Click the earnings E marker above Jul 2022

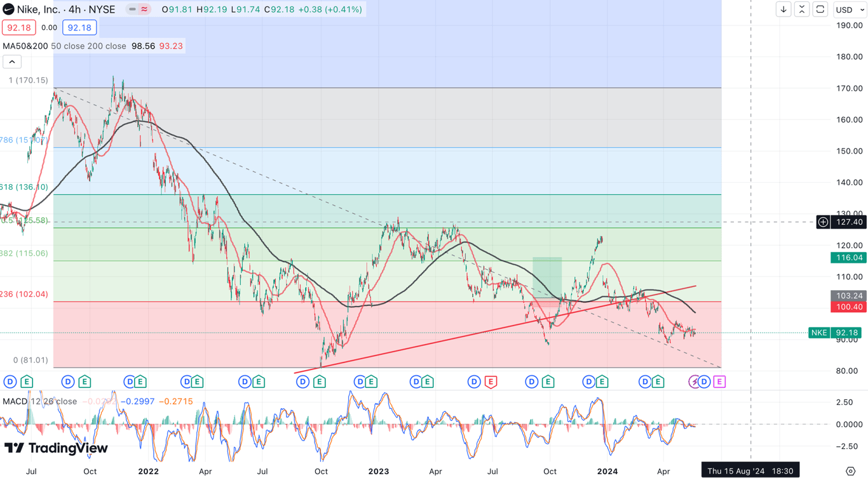pyautogui.click(x=259, y=382)
